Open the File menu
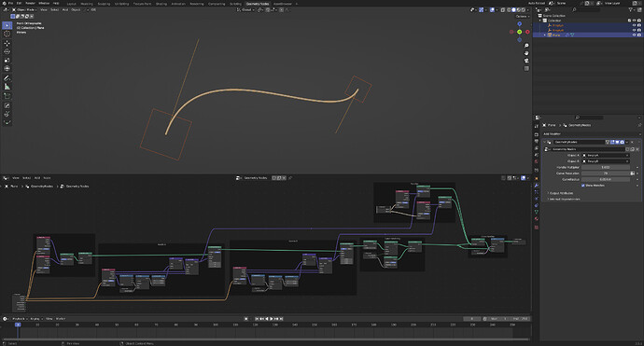This screenshot has height=346, width=644. pos(11,3)
